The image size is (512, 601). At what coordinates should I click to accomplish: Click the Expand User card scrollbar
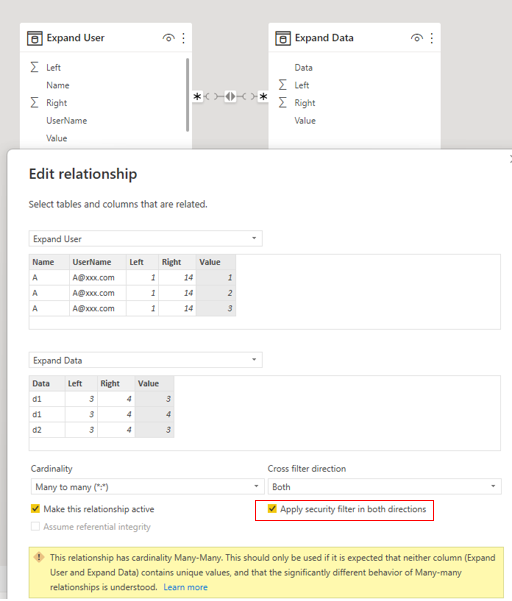[187, 95]
